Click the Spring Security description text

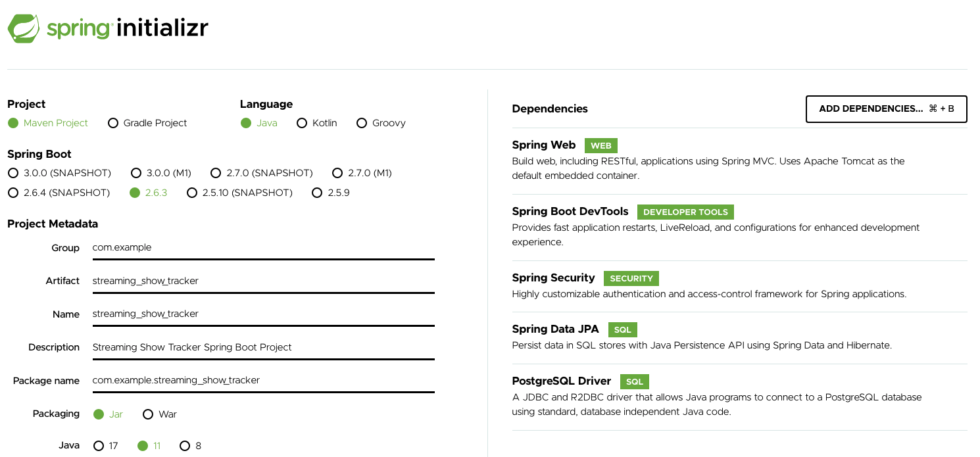coord(709,294)
